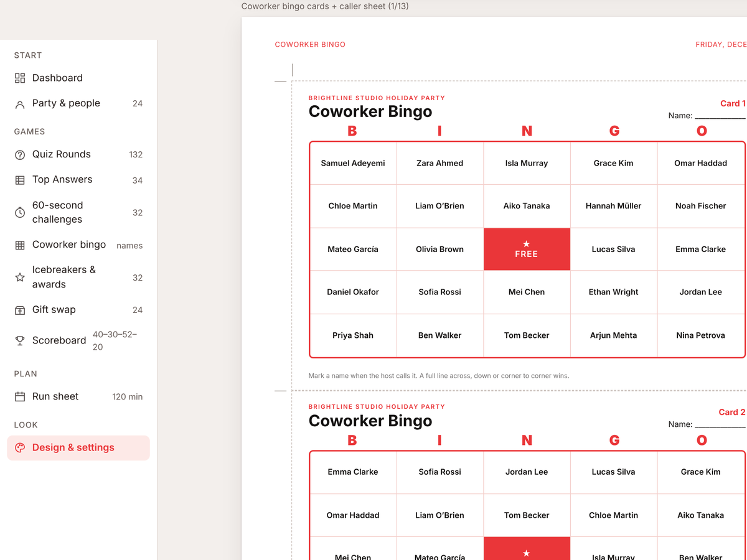747x560 pixels.
Task: Click Omar Haddad cell on Card 2
Action: pos(353,515)
